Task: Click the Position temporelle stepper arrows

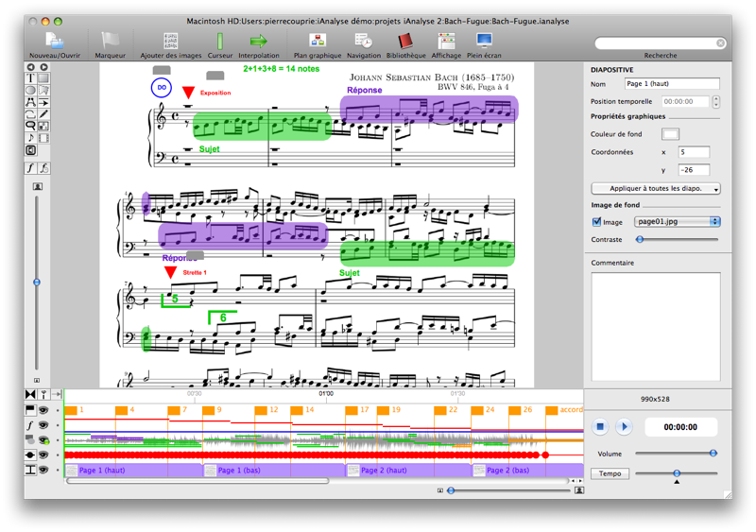Action: pyautogui.click(x=716, y=101)
